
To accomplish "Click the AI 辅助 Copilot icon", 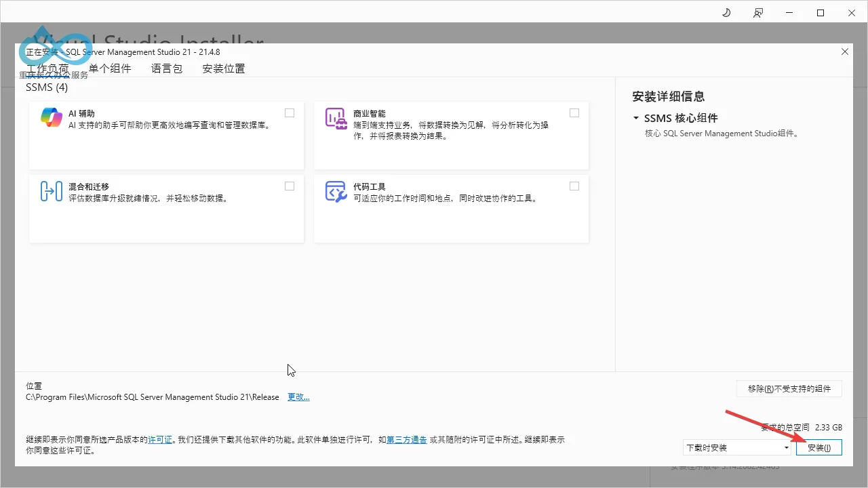I will [x=52, y=118].
